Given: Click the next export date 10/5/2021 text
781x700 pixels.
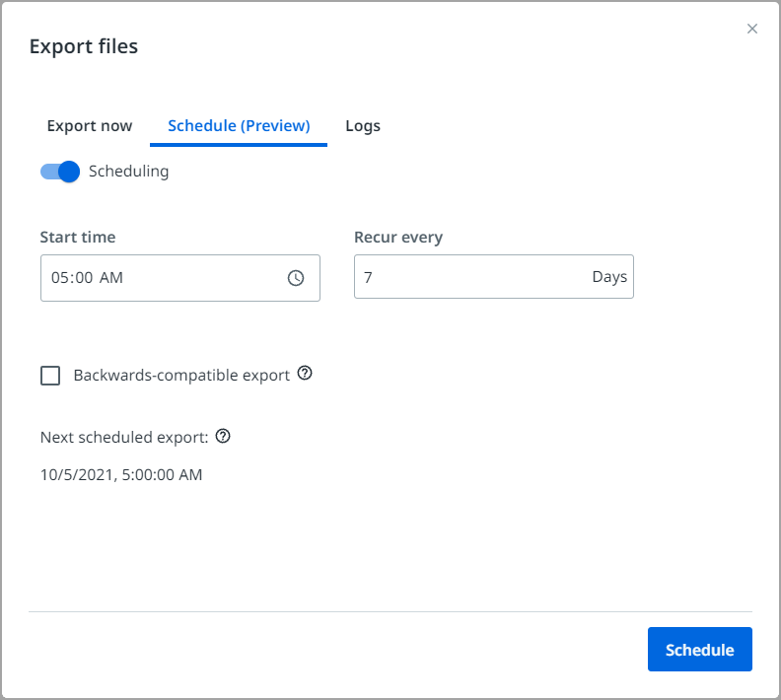Looking at the screenshot, I should pos(121,475).
